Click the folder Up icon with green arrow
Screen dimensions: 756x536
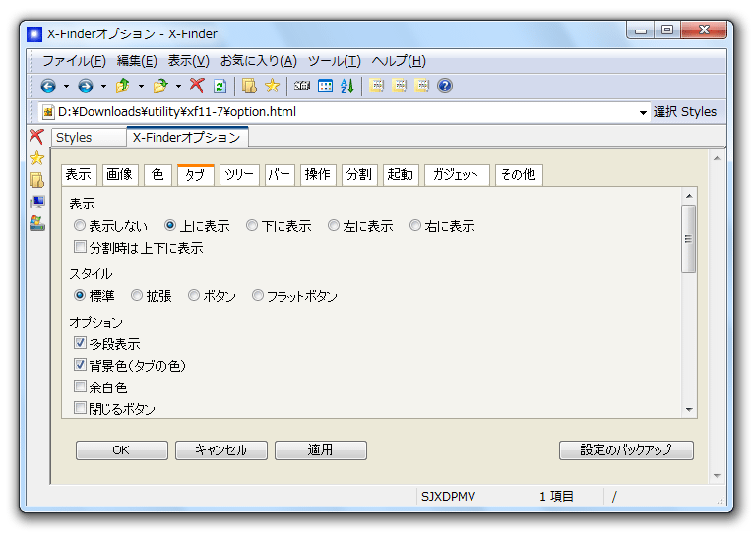pyautogui.click(x=122, y=86)
